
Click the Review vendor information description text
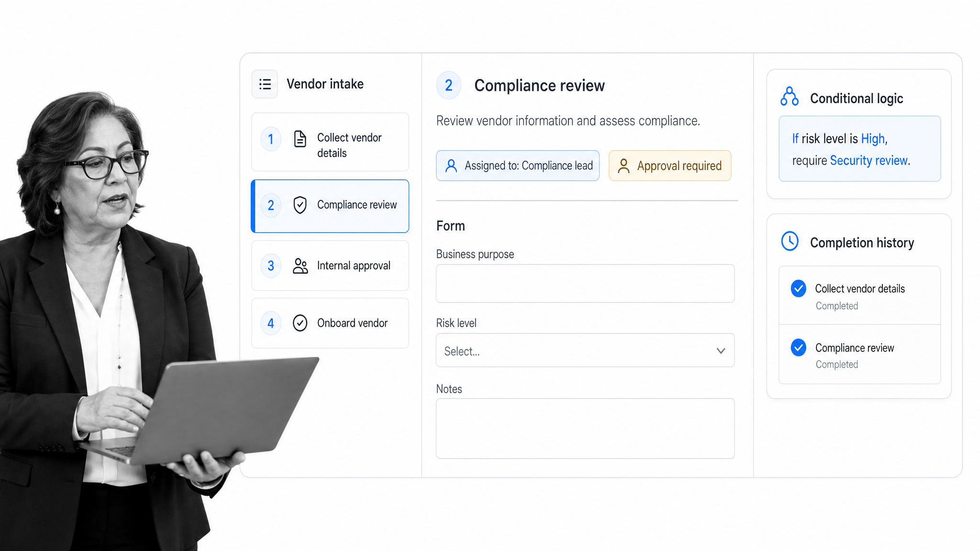(x=568, y=121)
